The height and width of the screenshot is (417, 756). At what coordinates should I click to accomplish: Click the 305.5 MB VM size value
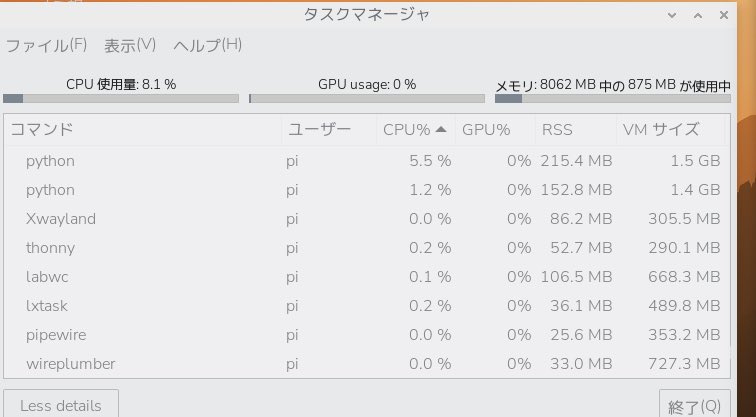(x=684, y=219)
